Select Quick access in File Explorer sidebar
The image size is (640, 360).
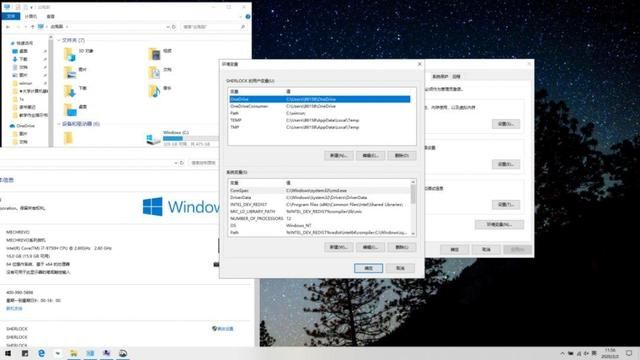point(22,43)
